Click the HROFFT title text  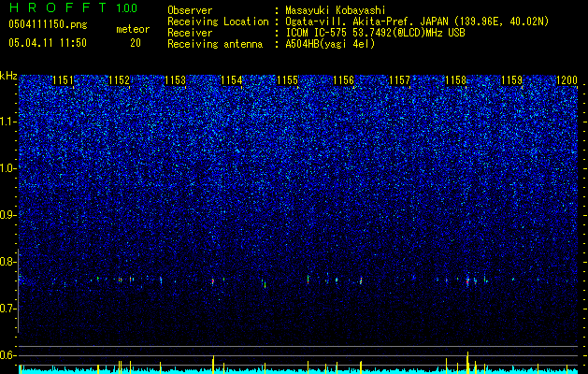point(59,7)
